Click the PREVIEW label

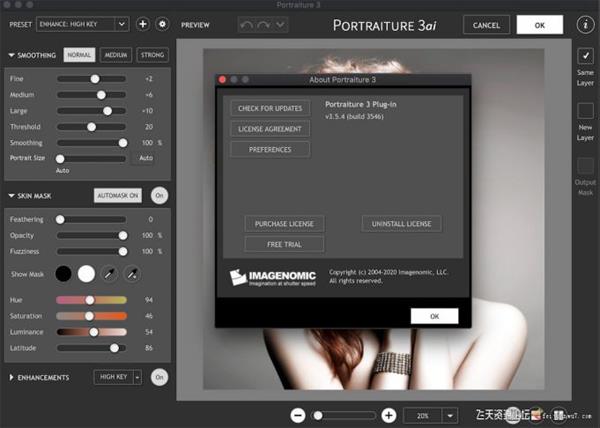tap(195, 25)
